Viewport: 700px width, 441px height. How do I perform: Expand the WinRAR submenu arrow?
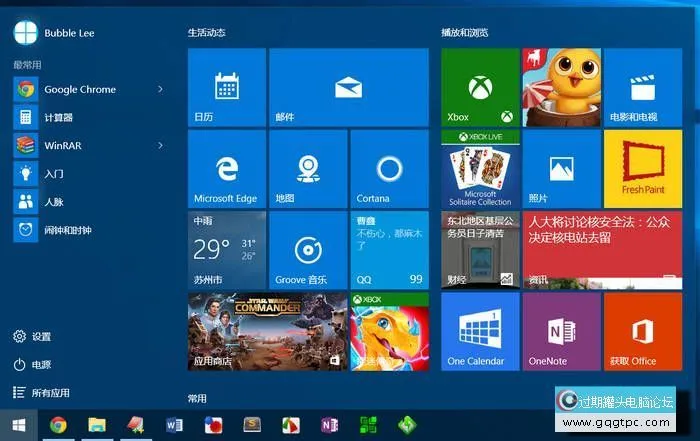(x=160, y=145)
